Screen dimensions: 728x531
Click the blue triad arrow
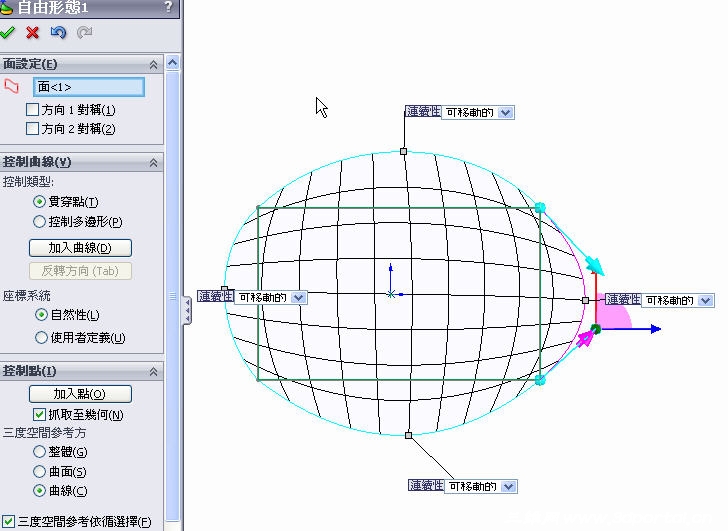pos(656,329)
